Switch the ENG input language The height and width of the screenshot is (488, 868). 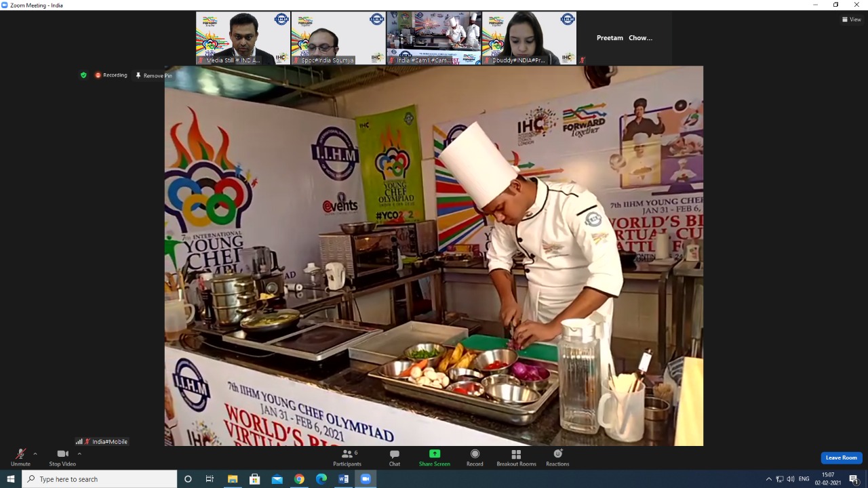[x=804, y=479]
